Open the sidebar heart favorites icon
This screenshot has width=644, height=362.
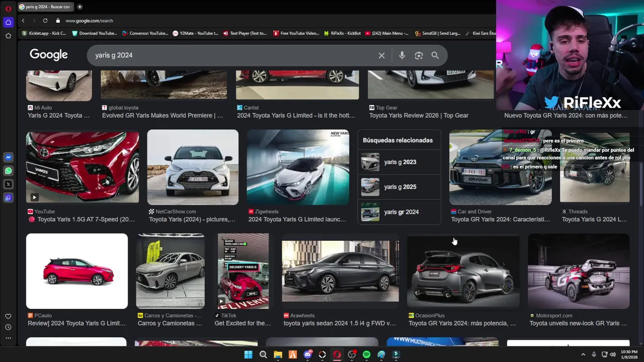pos(8,316)
